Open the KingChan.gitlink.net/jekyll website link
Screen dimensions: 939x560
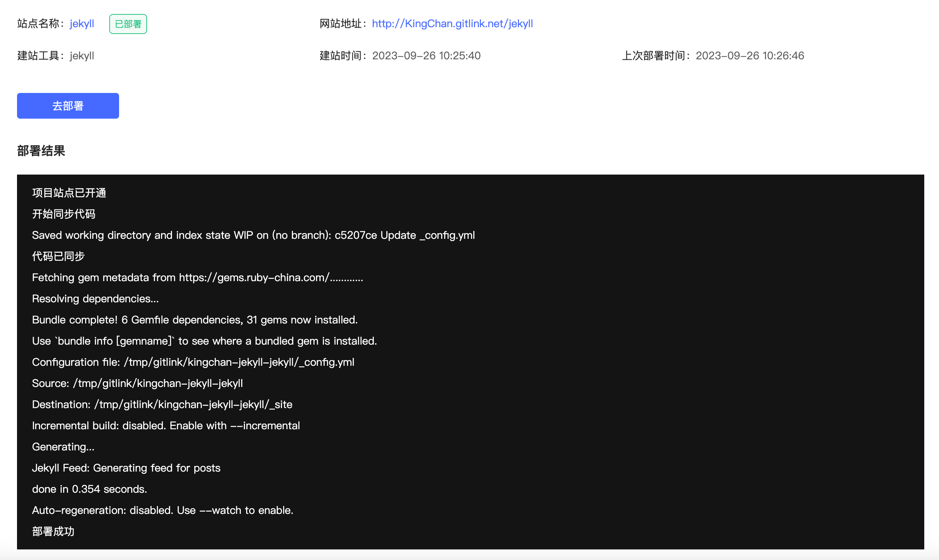(452, 24)
